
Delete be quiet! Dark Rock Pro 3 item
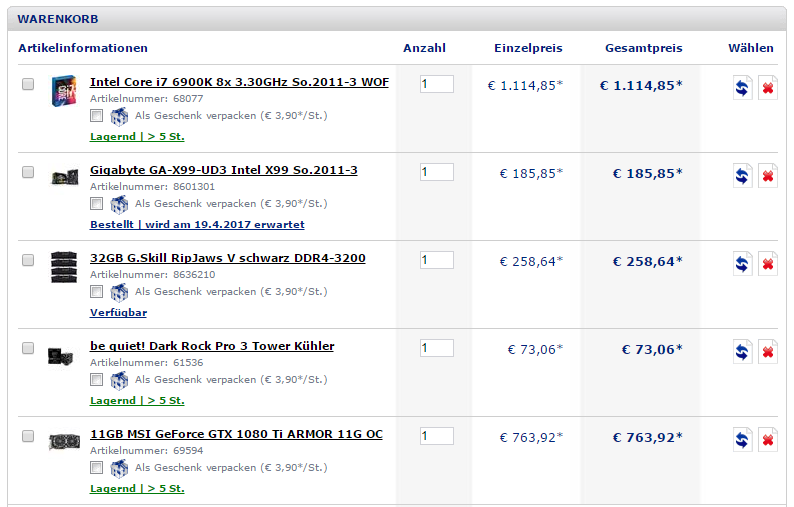tap(768, 352)
